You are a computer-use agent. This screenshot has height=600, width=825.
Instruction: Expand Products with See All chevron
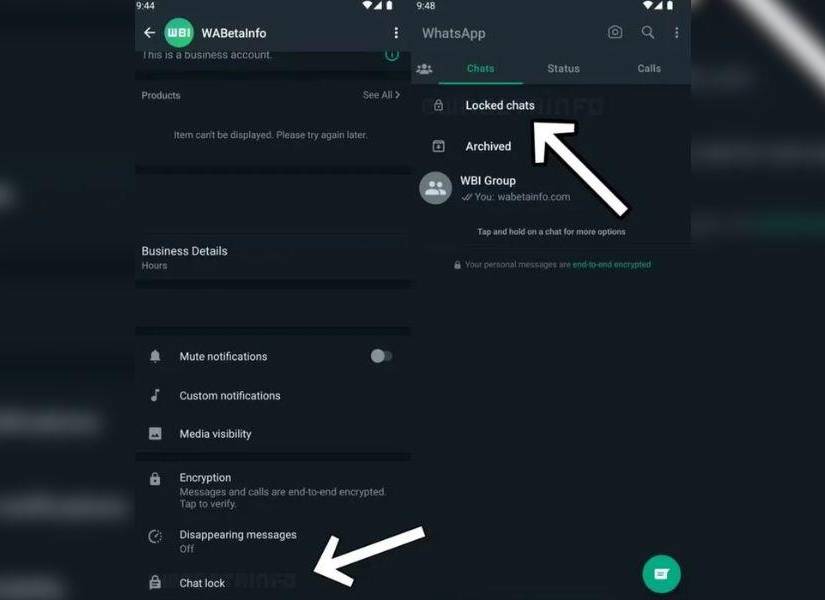381,95
